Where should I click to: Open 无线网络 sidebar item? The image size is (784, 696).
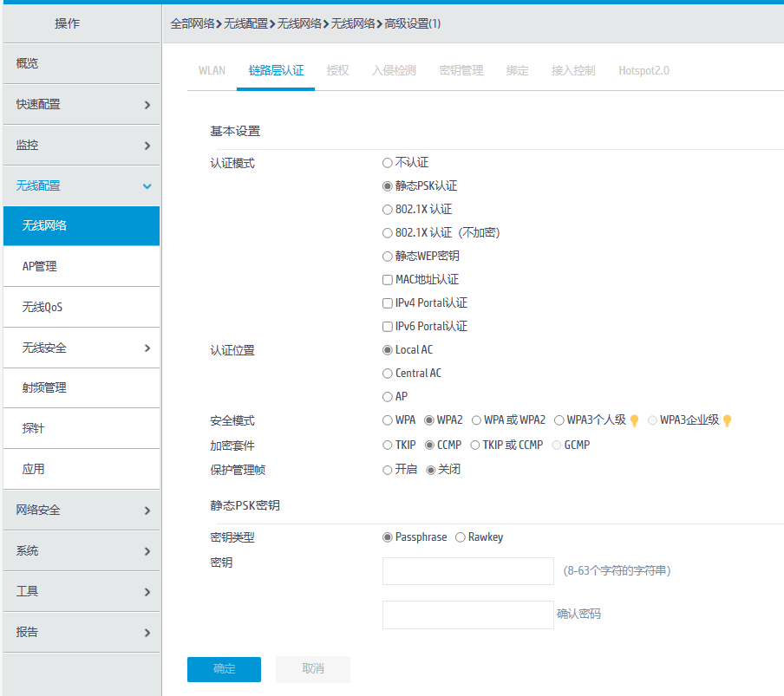82,226
